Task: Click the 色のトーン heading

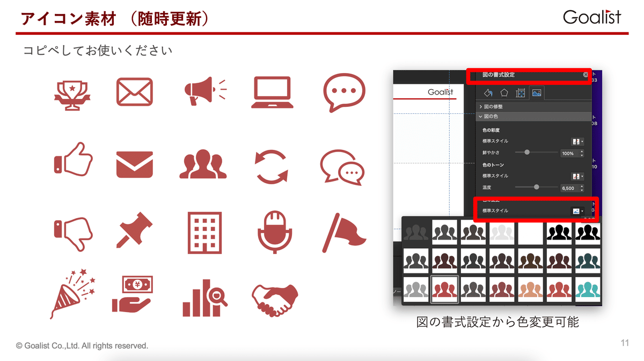Action: click(493, 165)
